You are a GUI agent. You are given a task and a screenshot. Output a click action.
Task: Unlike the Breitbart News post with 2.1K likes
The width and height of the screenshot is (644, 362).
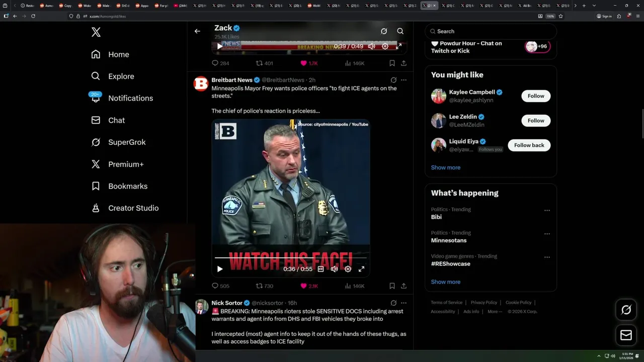tap(303, 286)
